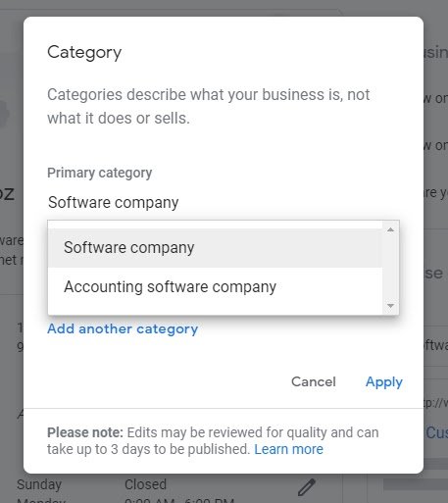Click the 'Please note' notice text
448x503 pixels.
[x=213, y=440]
